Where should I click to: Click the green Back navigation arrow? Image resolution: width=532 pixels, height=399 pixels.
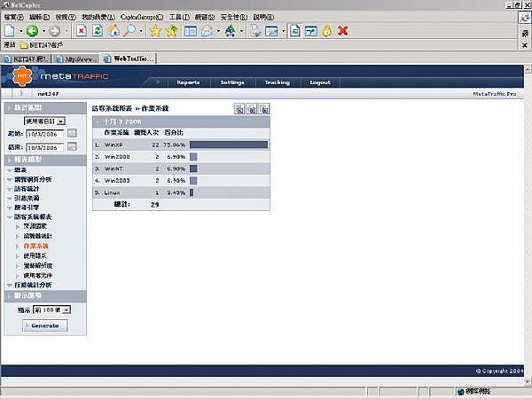click(33, 31)
